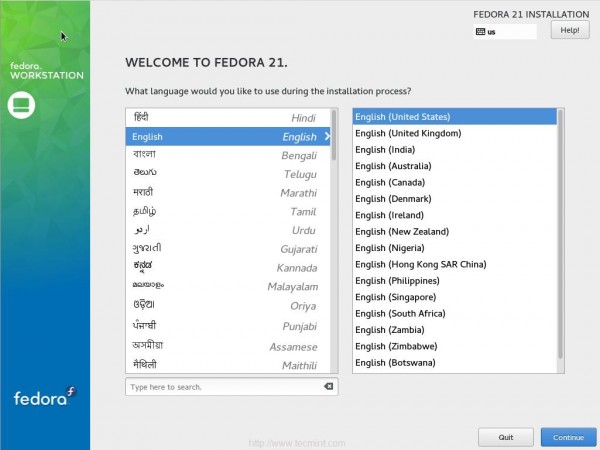600x450 pixels.
Task: Choose English (Denmark) locale
Action: pos(455,199)
